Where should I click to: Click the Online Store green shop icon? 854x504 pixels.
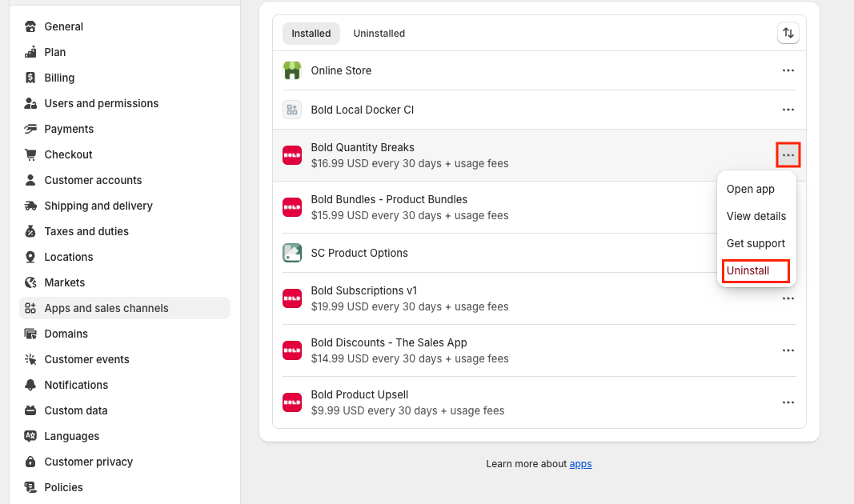pos(292,70)
